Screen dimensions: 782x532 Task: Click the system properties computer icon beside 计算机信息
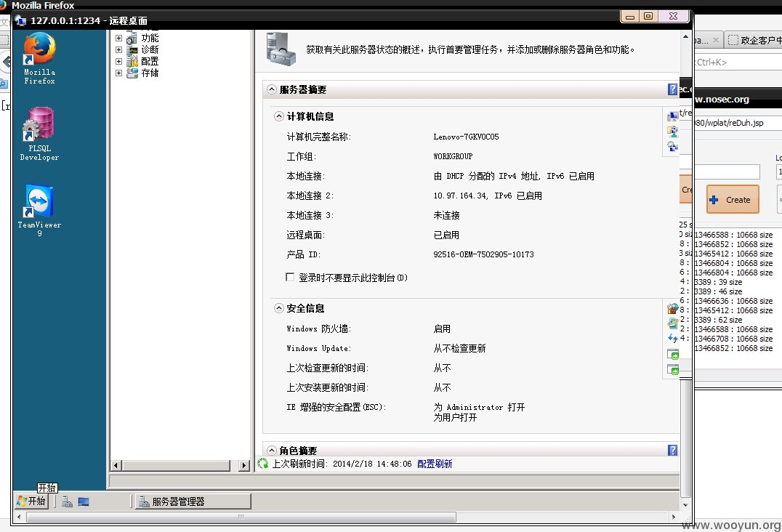(x=672, y=116)
